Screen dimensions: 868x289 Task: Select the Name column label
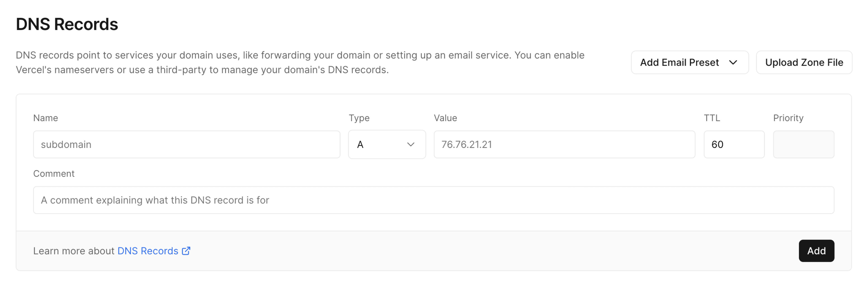click(x=45, y=118)
